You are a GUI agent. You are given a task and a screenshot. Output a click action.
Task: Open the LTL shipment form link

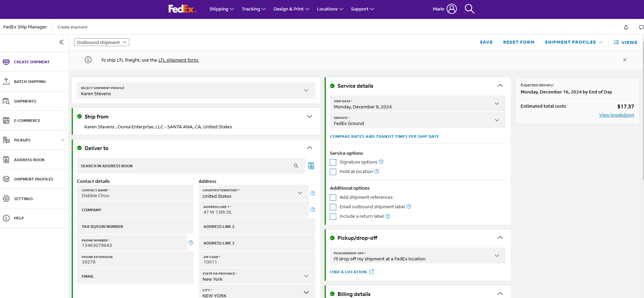pos(178,60)
